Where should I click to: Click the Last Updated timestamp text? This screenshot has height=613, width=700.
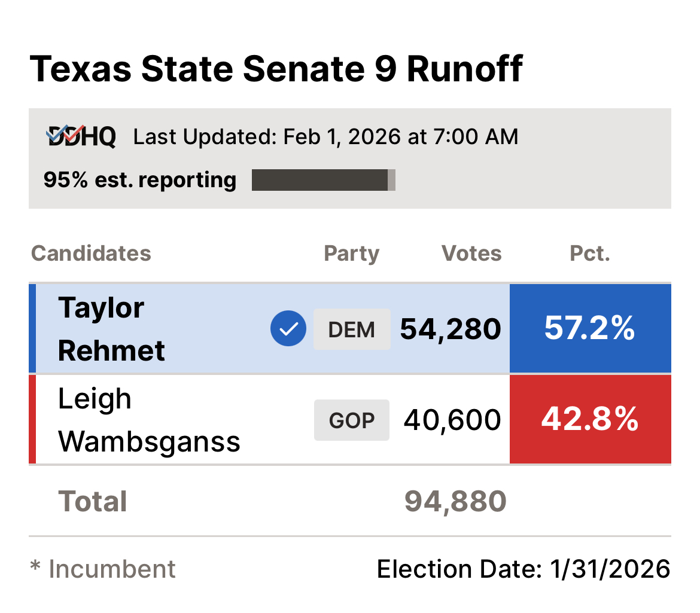325,137
